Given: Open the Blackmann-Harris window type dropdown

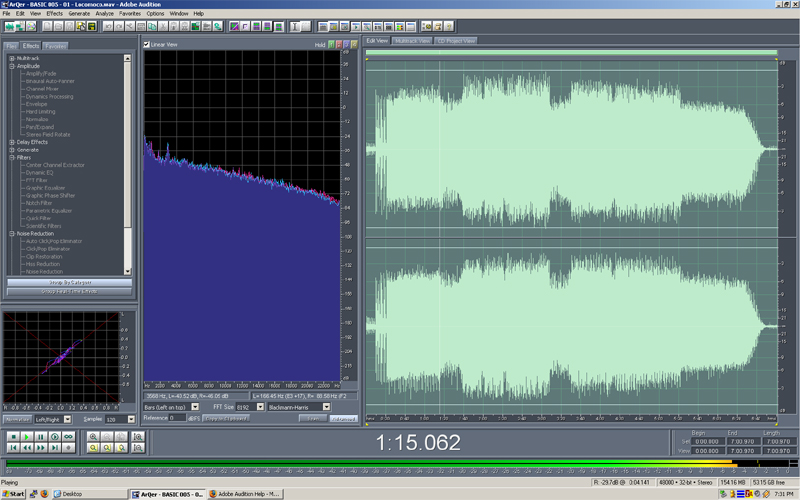Looking at the screenshot, I should (x=327, y=407).
